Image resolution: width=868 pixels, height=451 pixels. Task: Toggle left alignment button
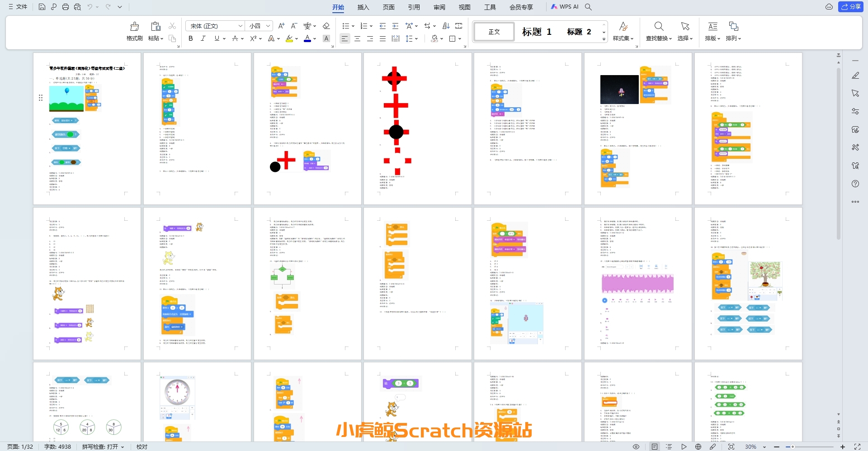344,38
